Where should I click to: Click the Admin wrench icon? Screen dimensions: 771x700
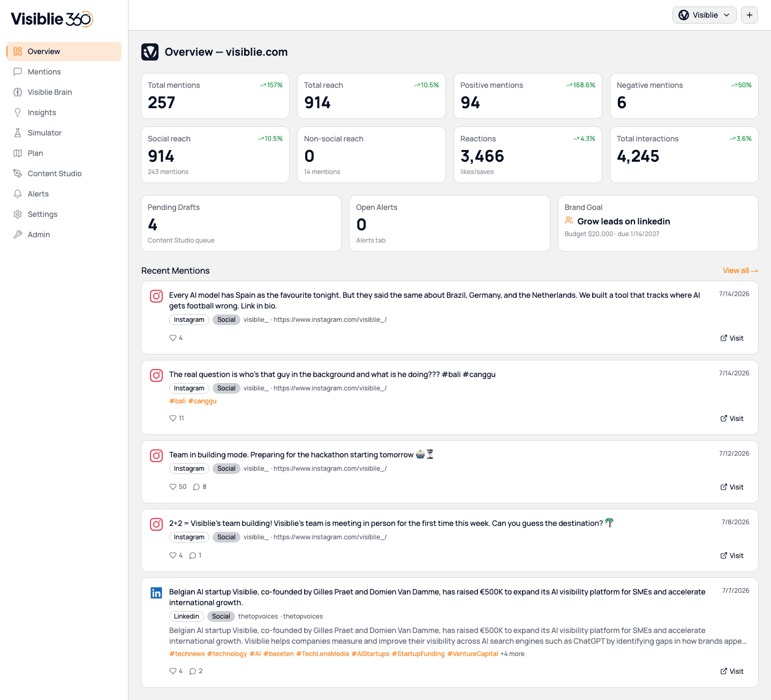click(x=18, y=235)
